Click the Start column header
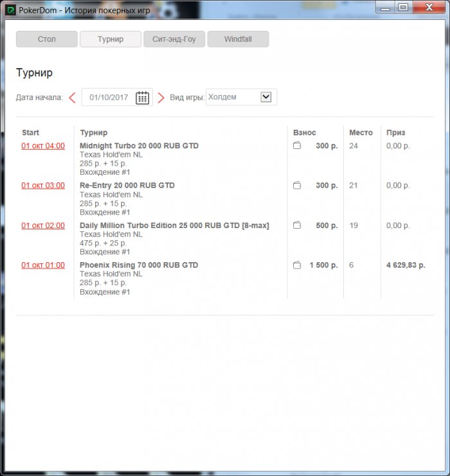Viewport: 450px width, 476px height. (x=30, y=133)
